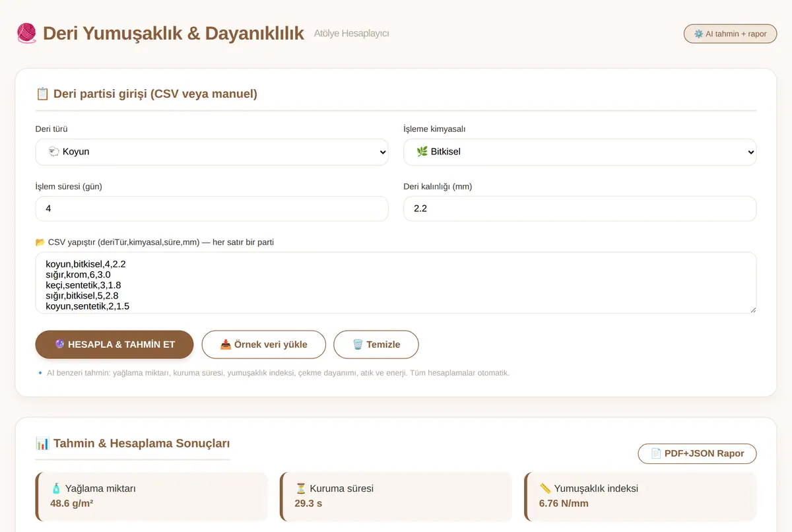Click the Yumuşaklık indeksi result card
The width and height of the screenshot is (792, 532).
[x=640, y=496]
